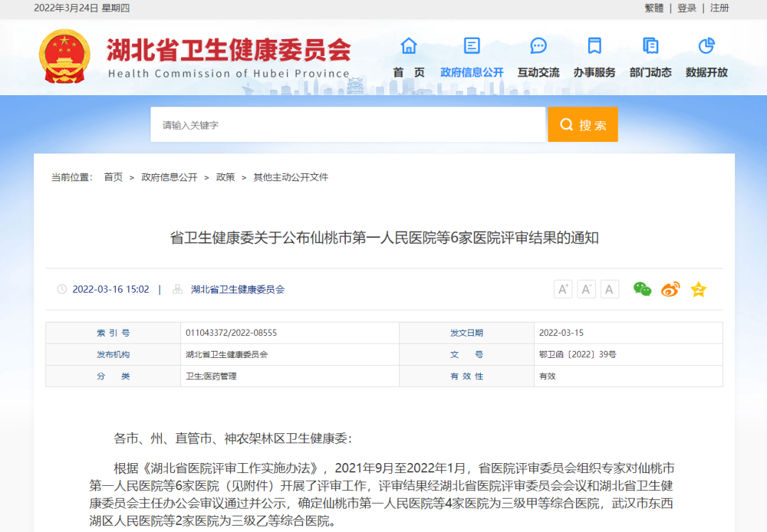
Task: Share article via Weibo icon
Action: pyautogui.click(x=670, y=289)
